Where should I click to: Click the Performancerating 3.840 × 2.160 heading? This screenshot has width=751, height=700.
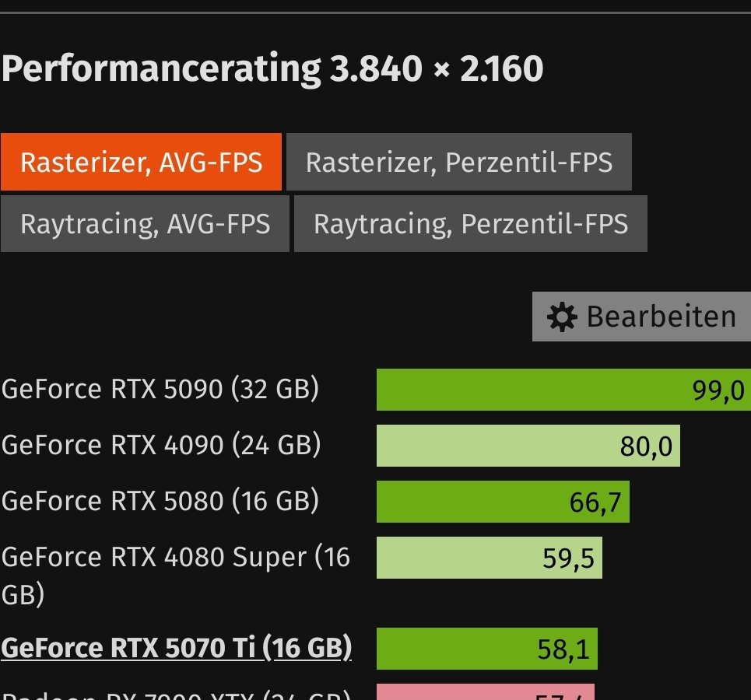click(x=272, y=68)
